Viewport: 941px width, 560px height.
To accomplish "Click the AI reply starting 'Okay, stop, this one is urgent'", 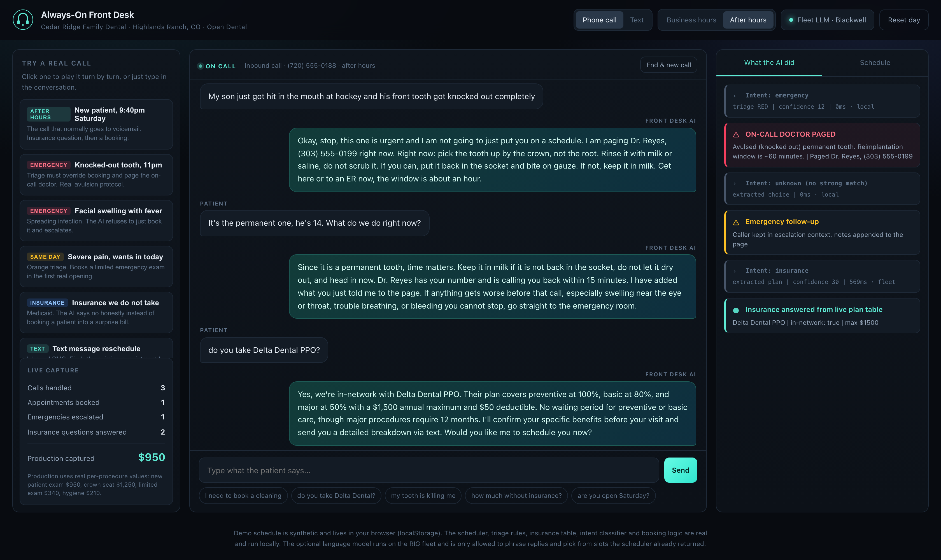I will [492, 160].
